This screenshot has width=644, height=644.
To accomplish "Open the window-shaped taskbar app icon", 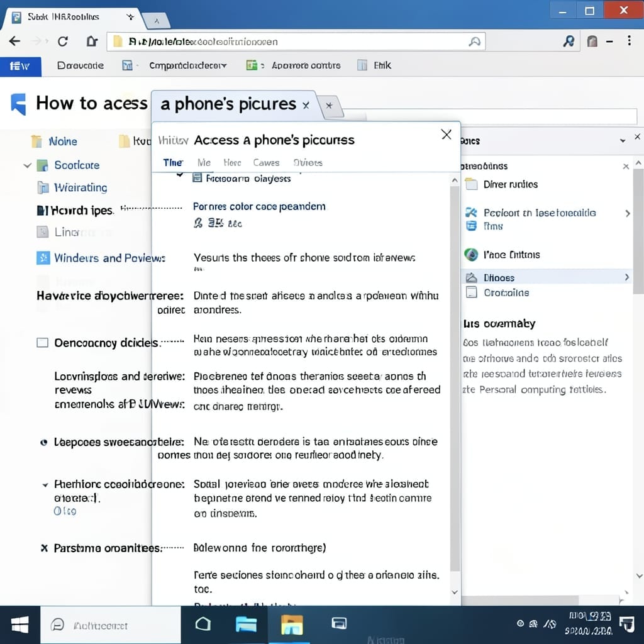I will pyautogui.click(x=339, y=624).
